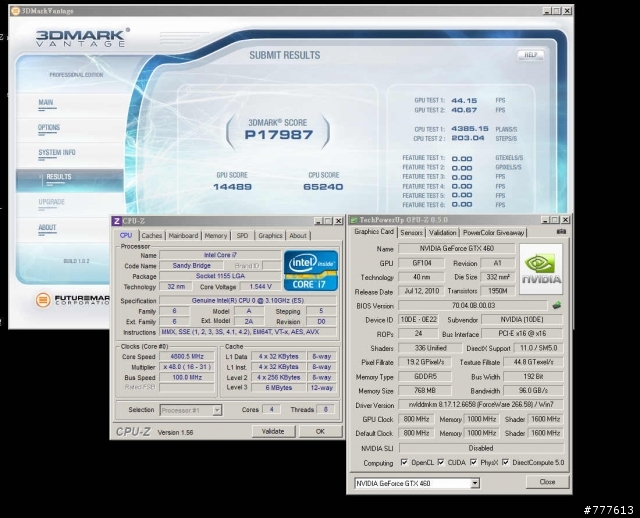Image resolution: width=640 pixels, height=518 pixels.
Task: Click the 3DMark score P17987
Action: [279, 135]
